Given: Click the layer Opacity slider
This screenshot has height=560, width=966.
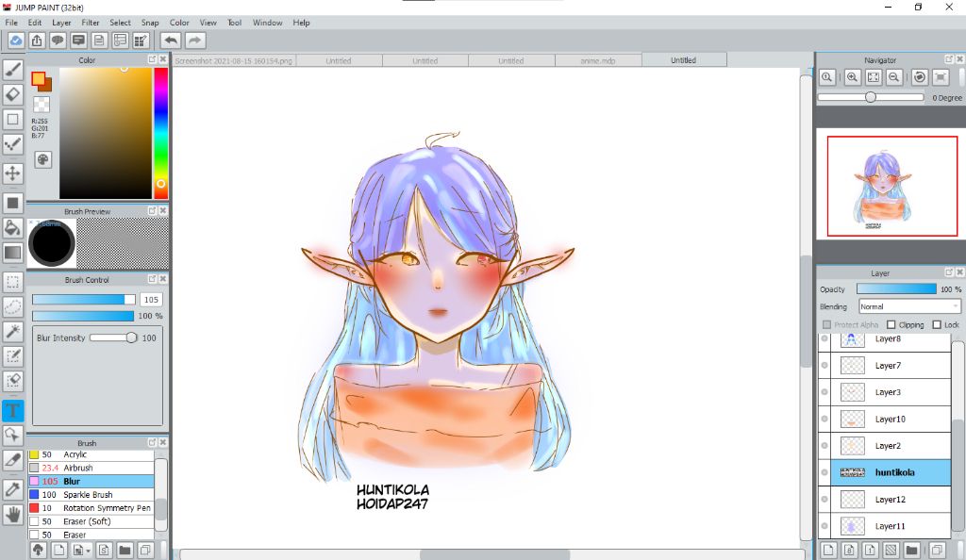Looking at the screenshot, I should (896, 289).
